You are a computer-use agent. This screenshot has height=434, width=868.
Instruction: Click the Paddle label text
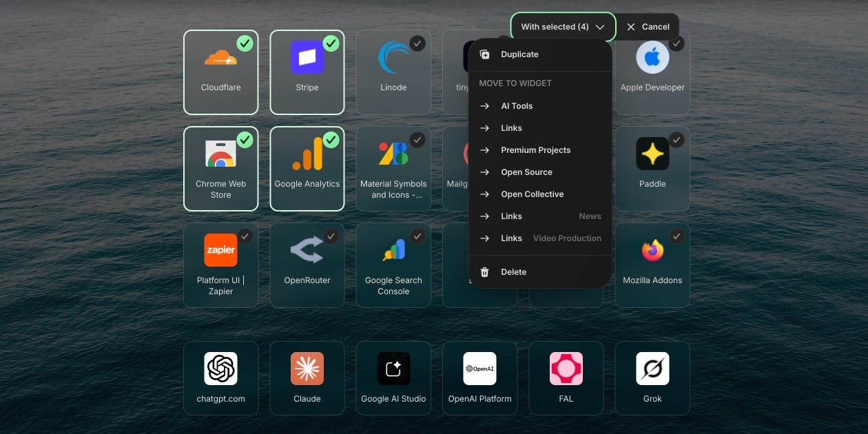(x=652, y=184)
